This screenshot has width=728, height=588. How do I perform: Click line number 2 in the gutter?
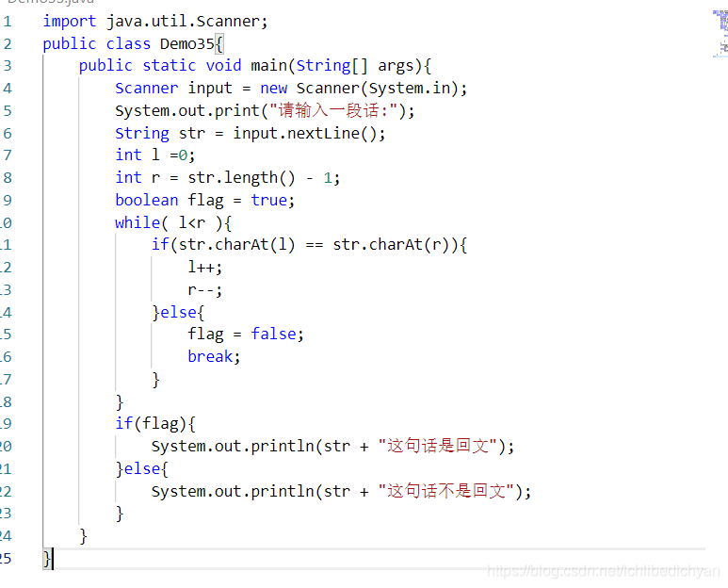(x=8, y=43)
